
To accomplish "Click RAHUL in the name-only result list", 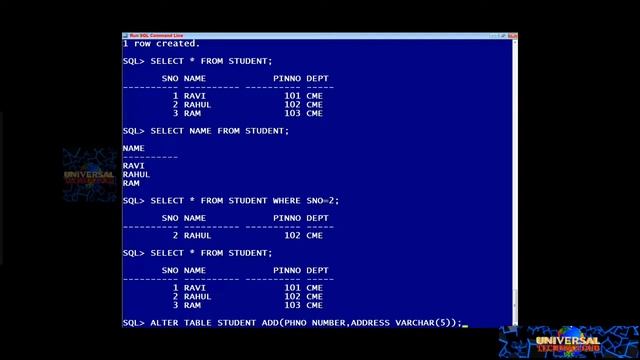I will (136, 175).
